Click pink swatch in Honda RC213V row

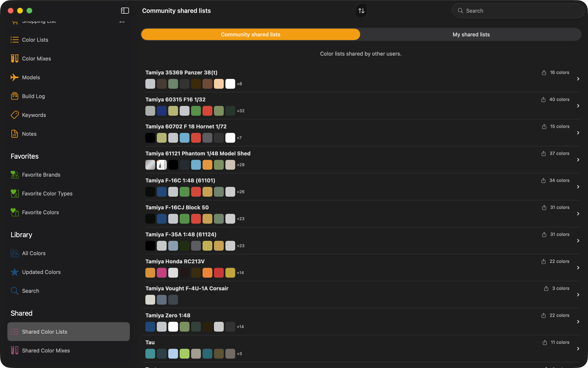pyautogui.click(x=161, y=273)
